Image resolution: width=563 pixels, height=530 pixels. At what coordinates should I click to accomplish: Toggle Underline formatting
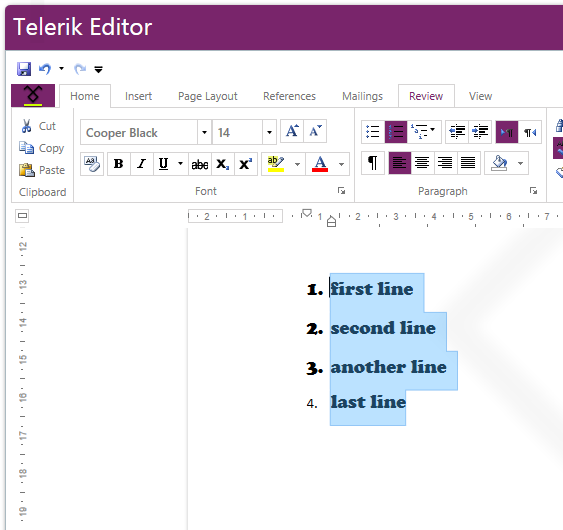[x=164, y=164]
